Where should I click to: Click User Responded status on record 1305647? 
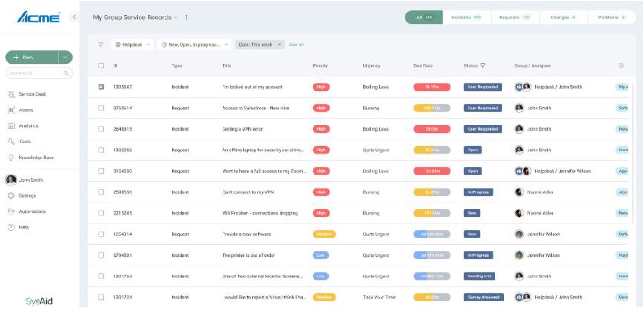pos(483,87)
